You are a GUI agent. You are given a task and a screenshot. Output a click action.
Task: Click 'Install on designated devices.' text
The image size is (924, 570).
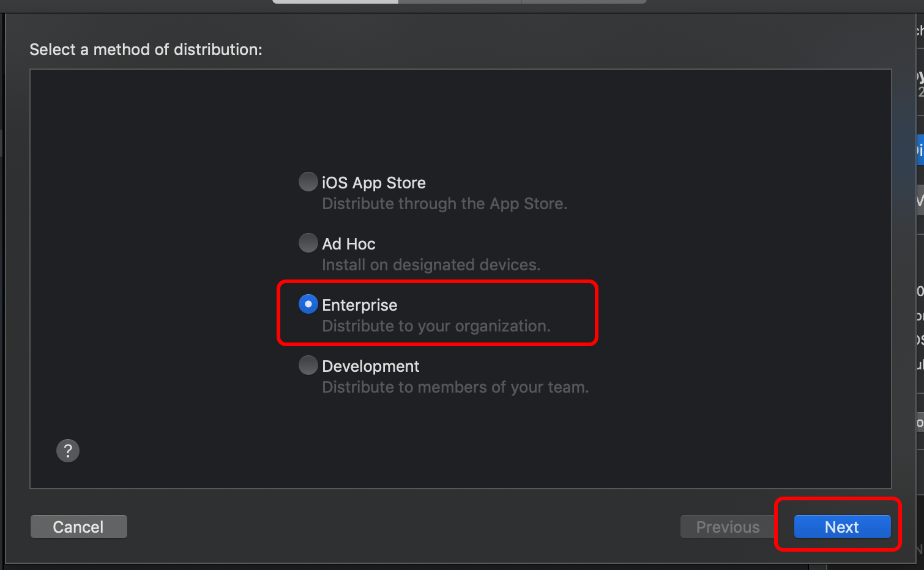(x=431, y=265)
